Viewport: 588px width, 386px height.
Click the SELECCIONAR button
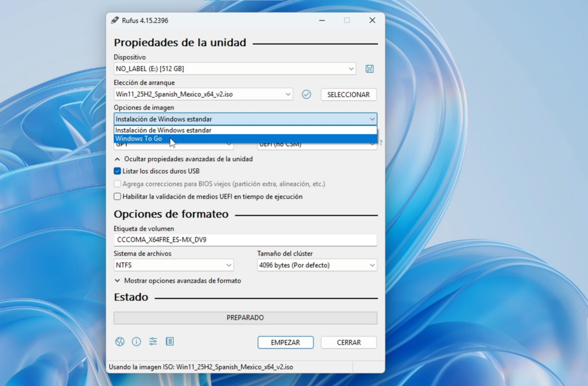click(x=349, y=95)
